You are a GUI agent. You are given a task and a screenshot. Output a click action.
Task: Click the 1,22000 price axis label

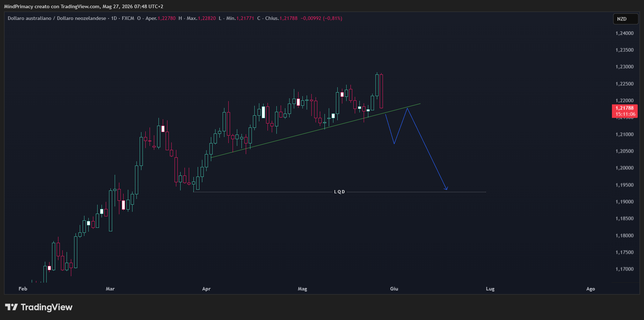point(624,100)
